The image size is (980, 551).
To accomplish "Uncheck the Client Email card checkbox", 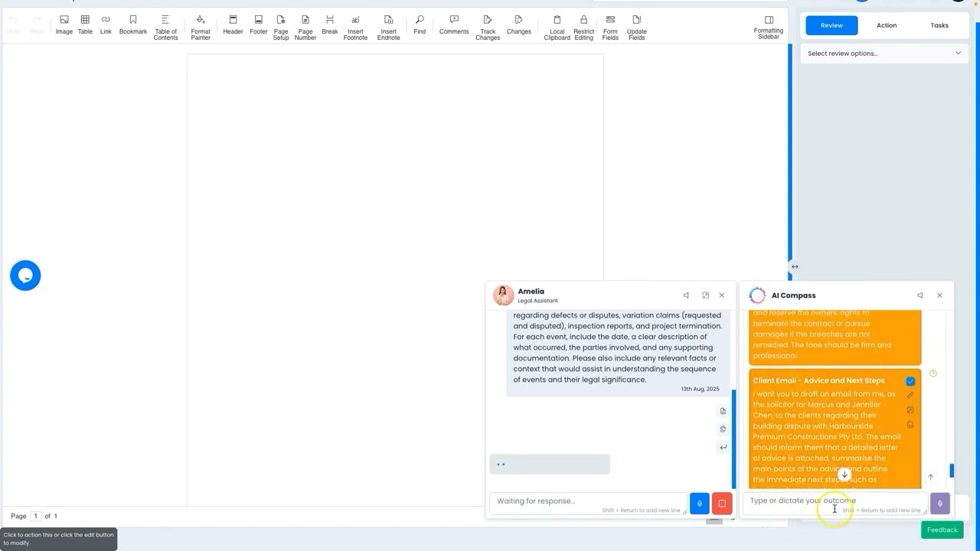I will point(910,381).
